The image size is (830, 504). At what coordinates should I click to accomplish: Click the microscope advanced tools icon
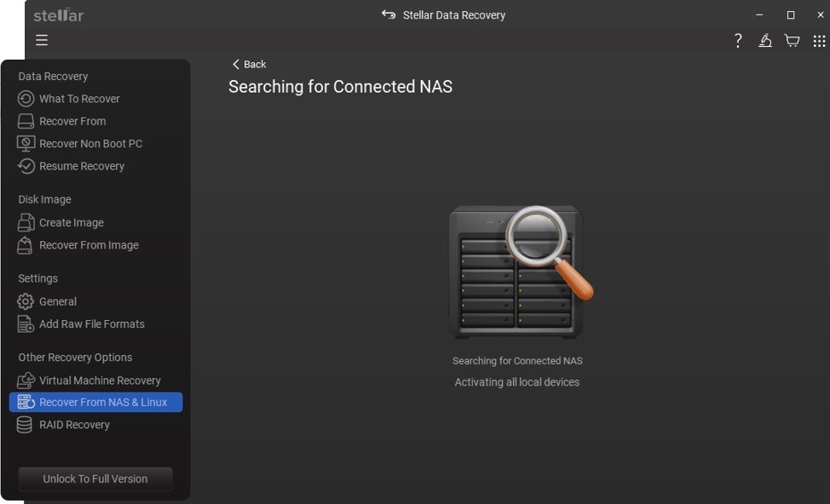(765, 40)
